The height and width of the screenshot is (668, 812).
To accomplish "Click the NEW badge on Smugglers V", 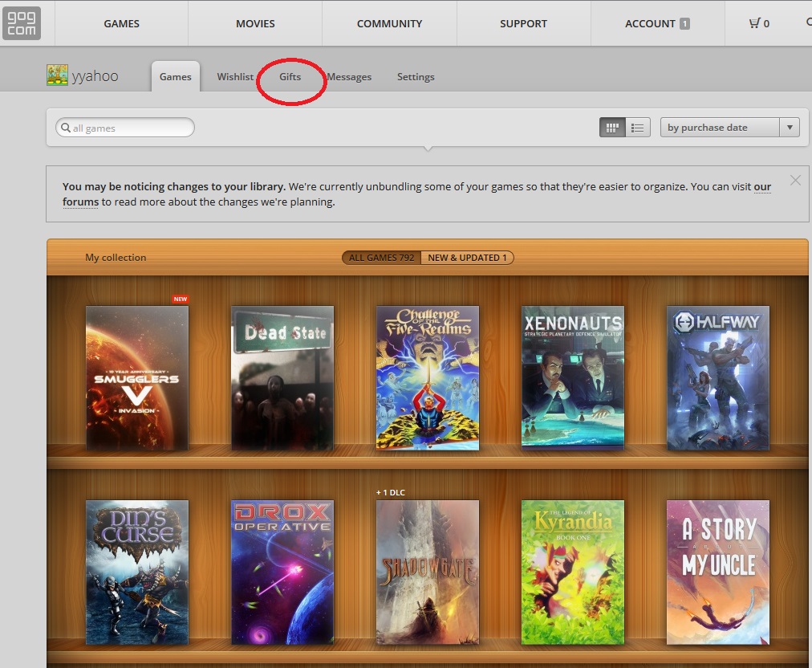I will (x=181, y=299).
